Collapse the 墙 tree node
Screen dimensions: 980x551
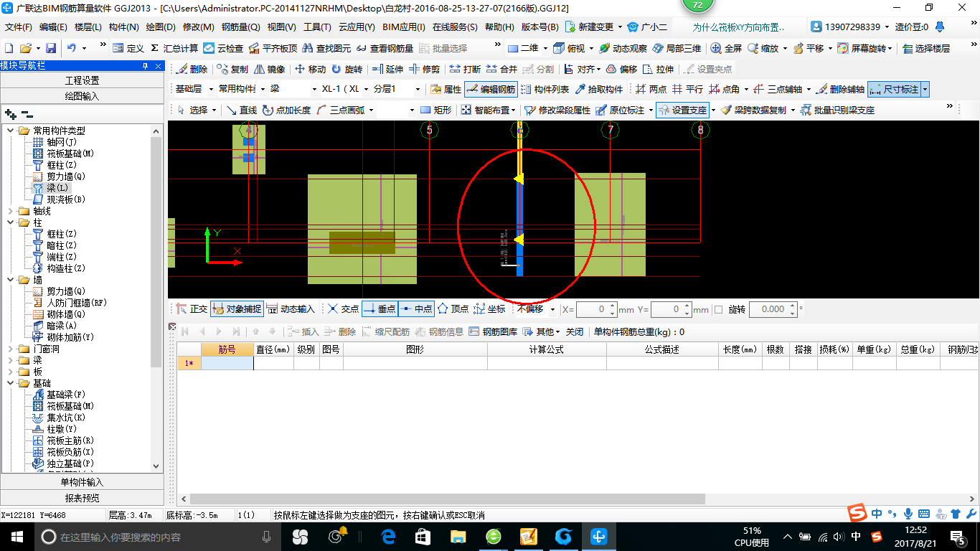click(10, 280)
